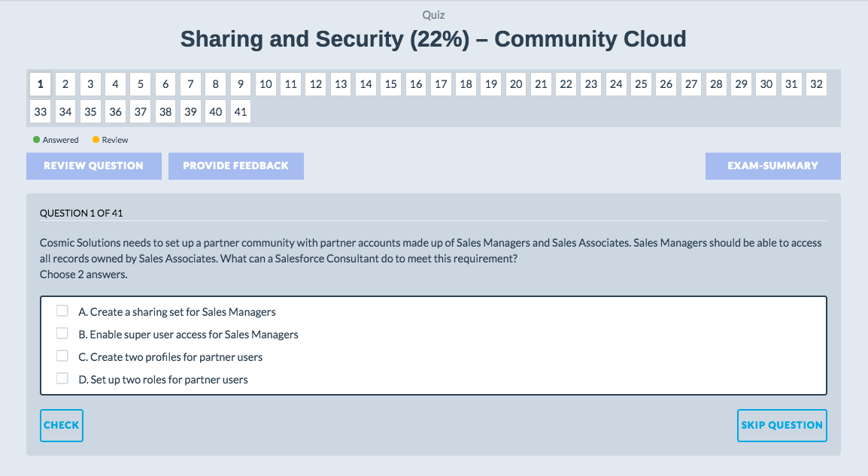Select question 15 tile

coord(391,84)
